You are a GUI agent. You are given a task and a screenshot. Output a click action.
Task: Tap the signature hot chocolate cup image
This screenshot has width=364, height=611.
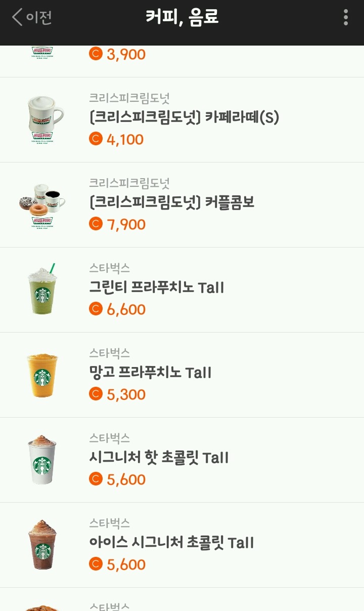coord(42,460)
